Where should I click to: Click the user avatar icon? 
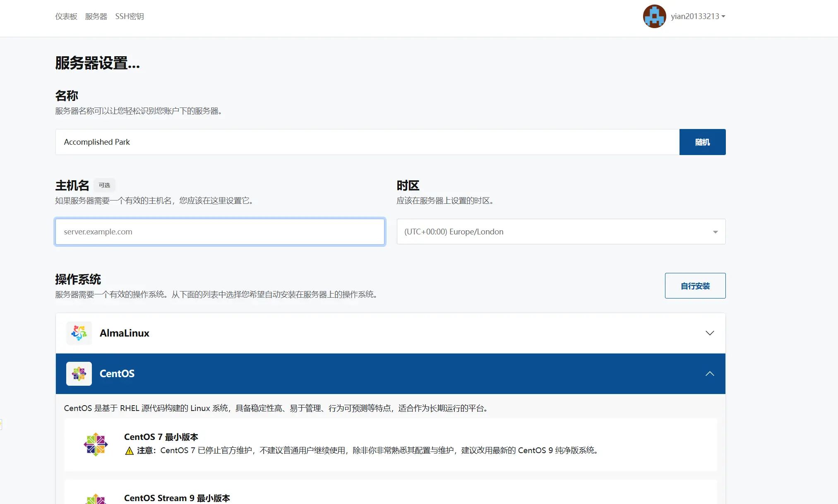[x=654, y=16]
